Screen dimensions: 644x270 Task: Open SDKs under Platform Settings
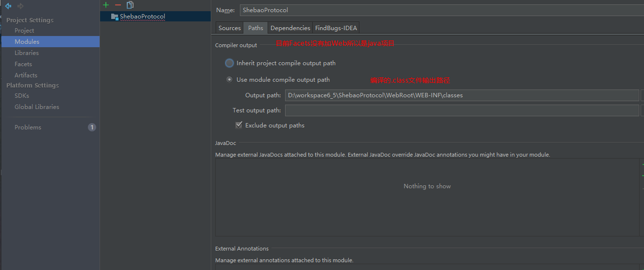coord(22,96)
